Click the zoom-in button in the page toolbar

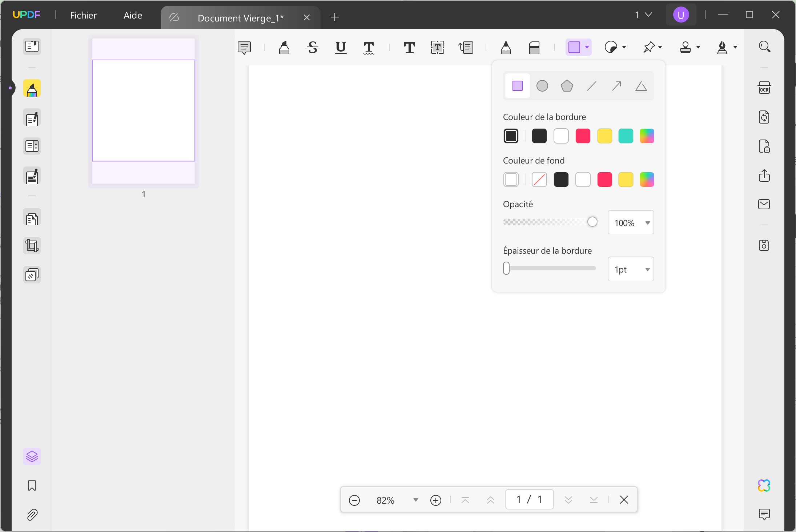pyautogui.click(x=436, y=500)
